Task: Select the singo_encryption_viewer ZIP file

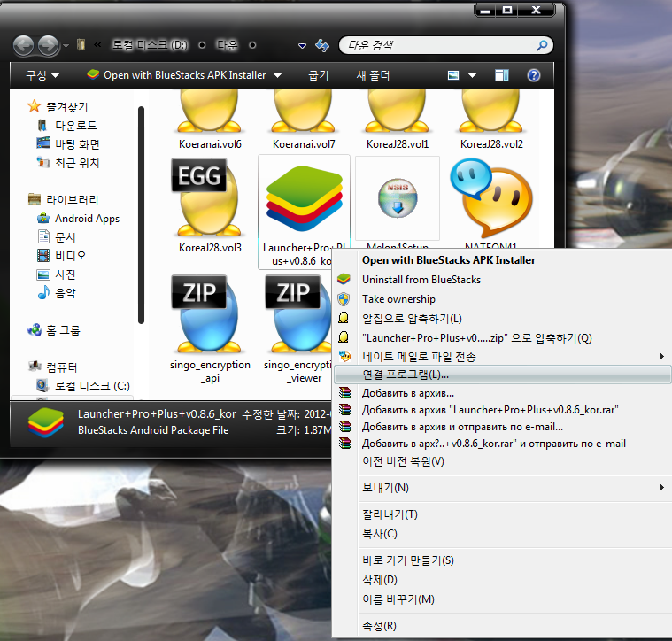Action: coord(298,330)
